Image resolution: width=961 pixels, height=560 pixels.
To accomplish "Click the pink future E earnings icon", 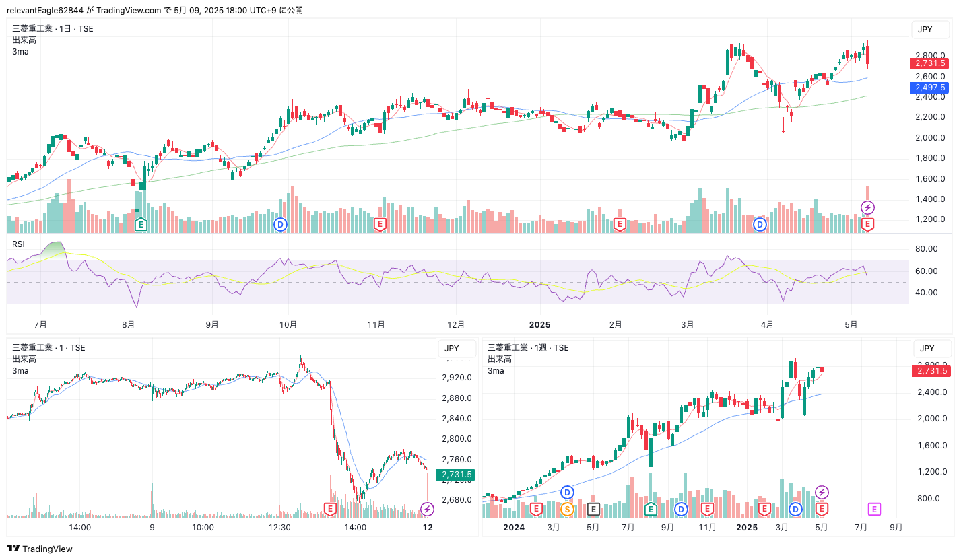I will tap(874, 508).
